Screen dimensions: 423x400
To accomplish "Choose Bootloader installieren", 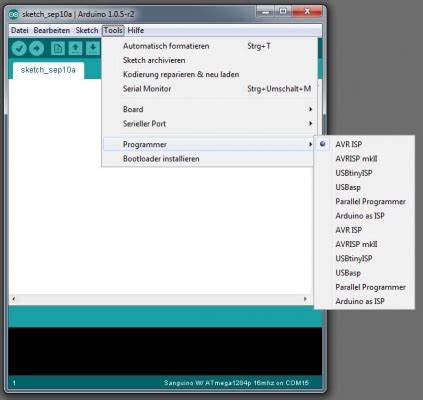I will click(x=208, y=159).
